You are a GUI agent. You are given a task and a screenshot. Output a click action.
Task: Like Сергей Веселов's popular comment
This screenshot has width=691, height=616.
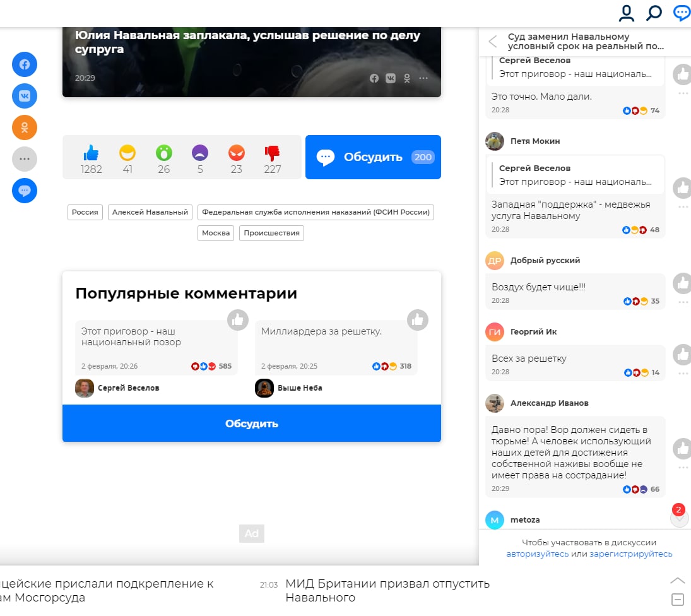[x=238, y=321]
